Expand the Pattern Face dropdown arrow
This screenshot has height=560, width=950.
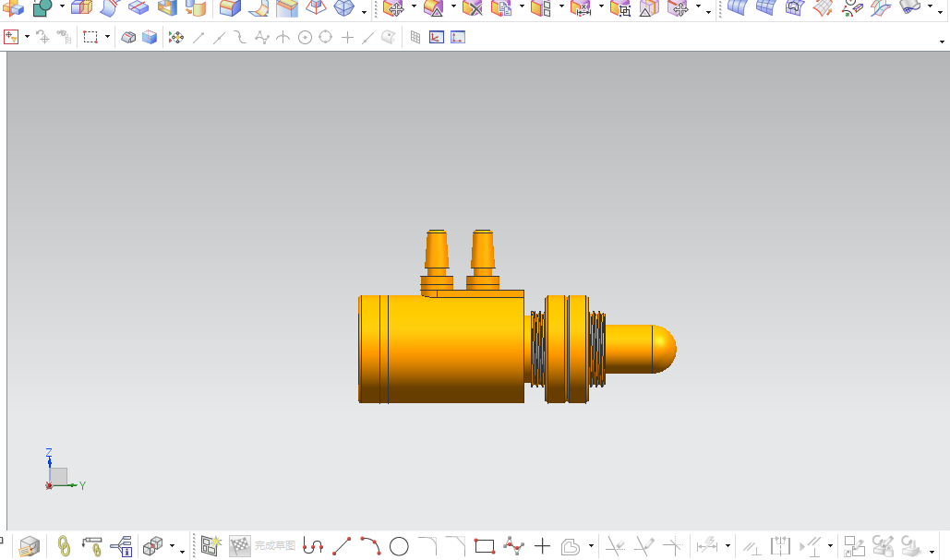(x=561, y=6)
